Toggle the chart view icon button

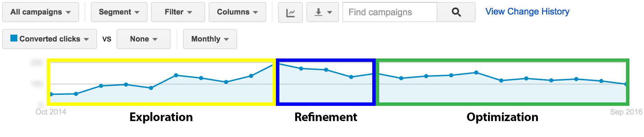click(x=290, y=12)
